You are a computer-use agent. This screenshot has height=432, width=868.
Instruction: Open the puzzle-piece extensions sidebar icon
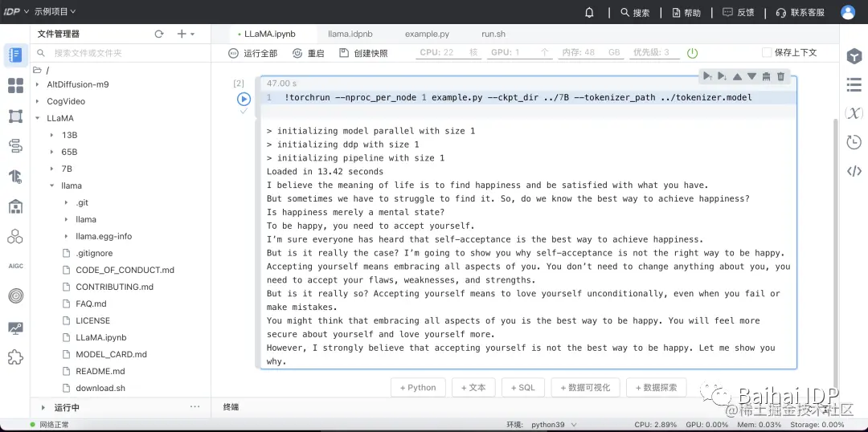[x=15, y=357]
